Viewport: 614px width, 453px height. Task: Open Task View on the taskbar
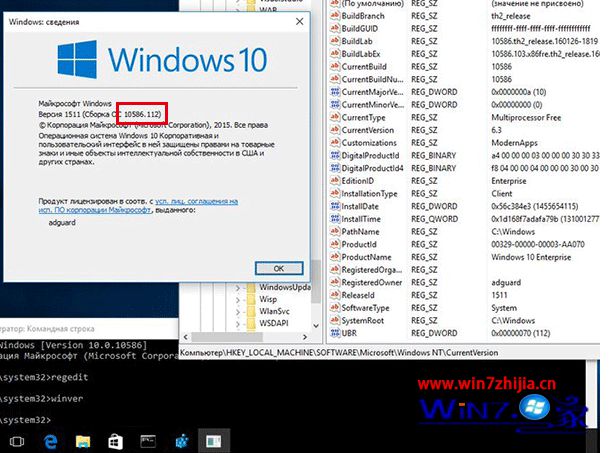click(x=16, y=442)
